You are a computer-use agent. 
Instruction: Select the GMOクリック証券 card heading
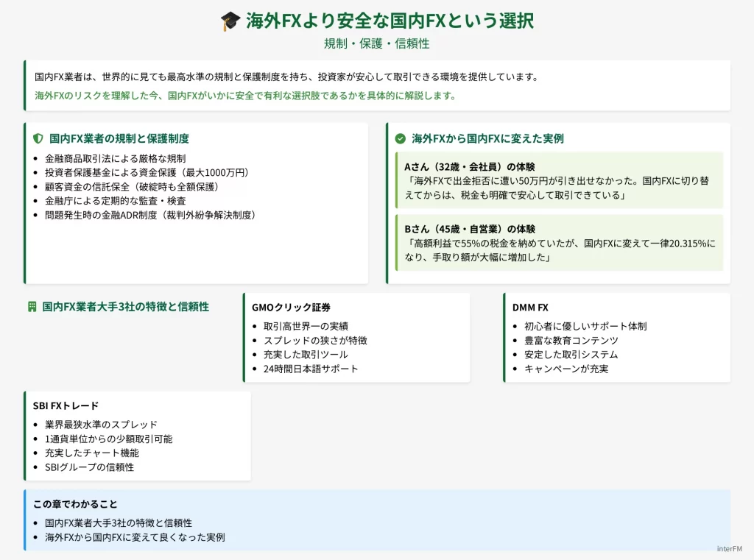point(291,308)
